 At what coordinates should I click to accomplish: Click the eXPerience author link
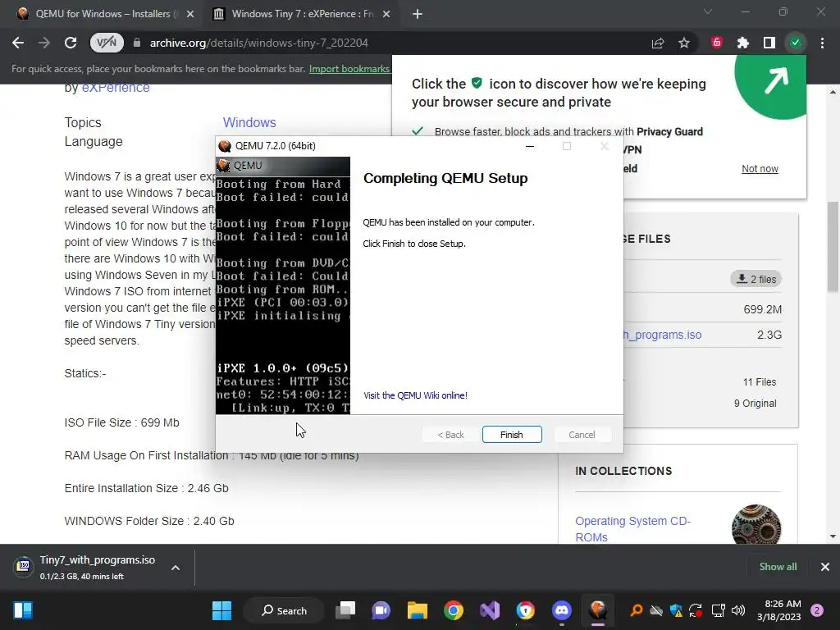point(115,88)
